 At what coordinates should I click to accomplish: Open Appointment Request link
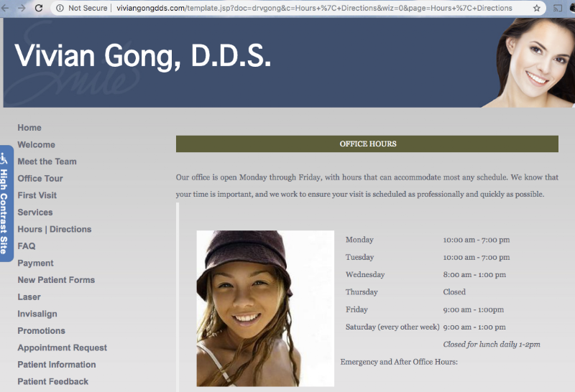[63, 347]
